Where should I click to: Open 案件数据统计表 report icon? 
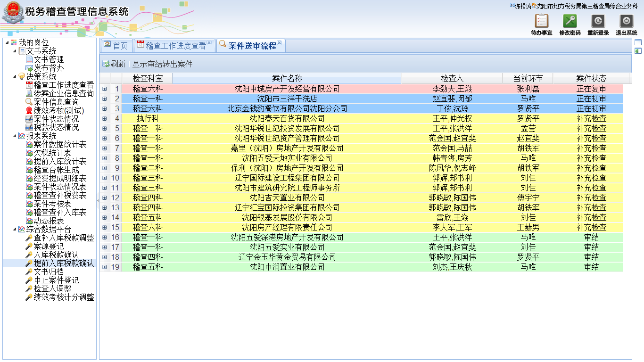coord(29,145)
